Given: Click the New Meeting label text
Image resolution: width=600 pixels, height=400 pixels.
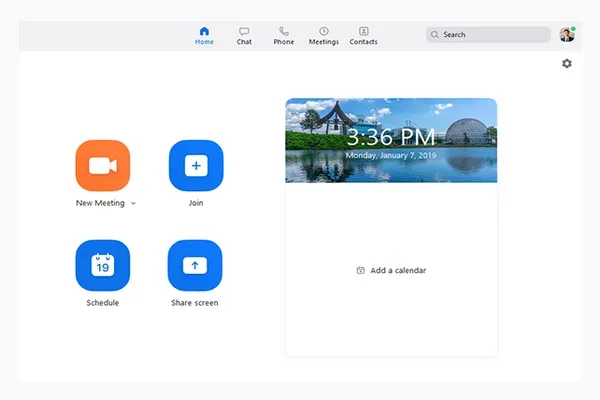Looking at the screenshot, I should point(100,203).
